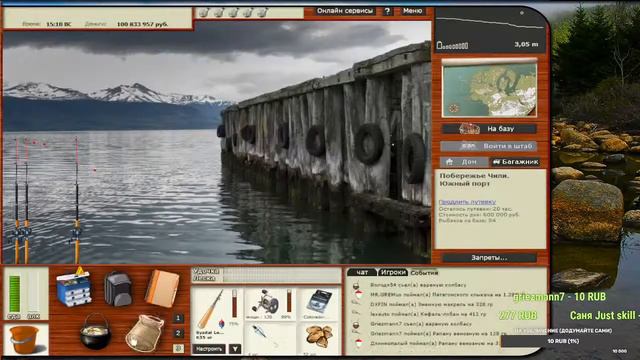
Task: Switch to rod set 2
Action: coord(178,333)
